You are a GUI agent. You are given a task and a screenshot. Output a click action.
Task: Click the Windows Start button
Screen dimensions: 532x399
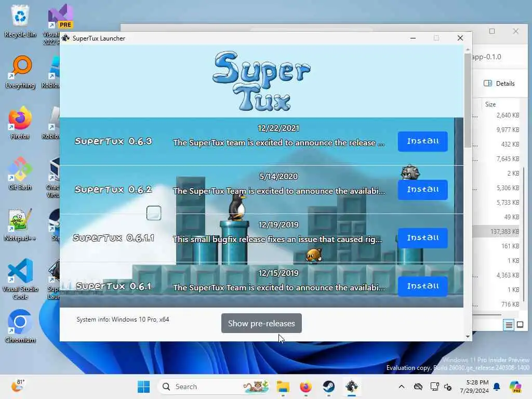(x=143, y=387)
